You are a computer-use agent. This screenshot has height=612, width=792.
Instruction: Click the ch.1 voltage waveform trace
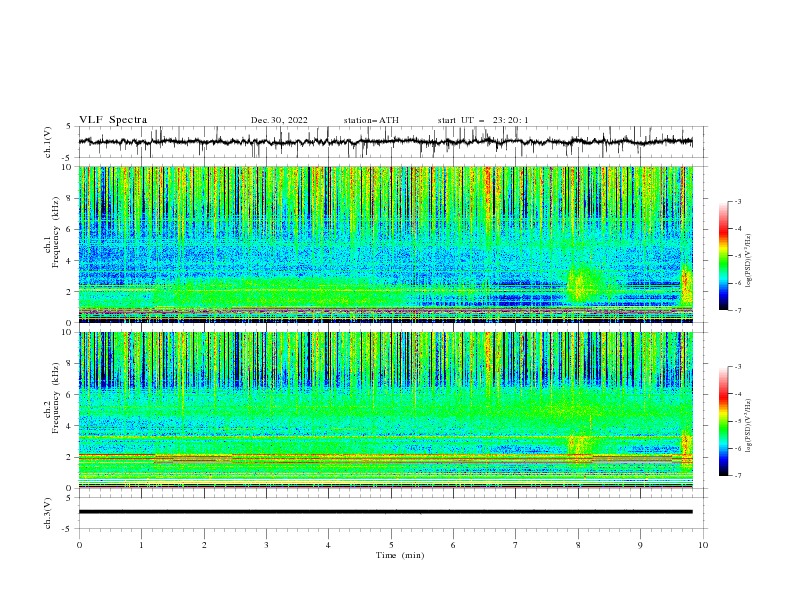[385, 142]
